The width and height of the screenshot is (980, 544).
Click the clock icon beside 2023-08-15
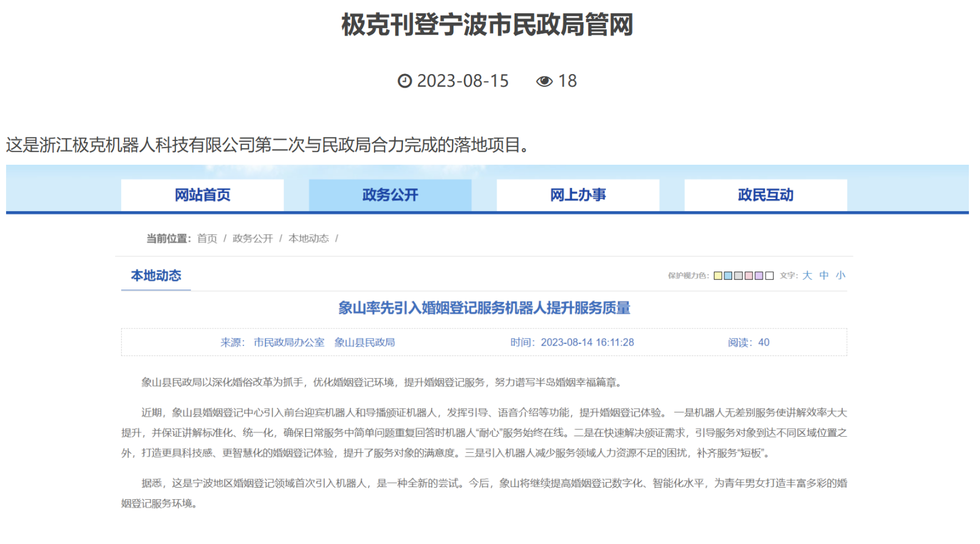pyautogui.click(x=405, y=81)
